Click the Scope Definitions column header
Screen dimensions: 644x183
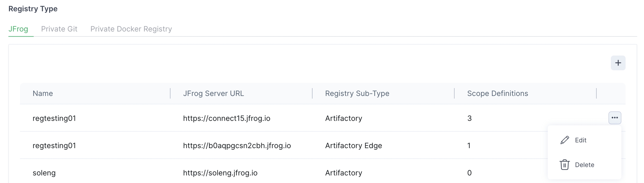tap(497, 93)
